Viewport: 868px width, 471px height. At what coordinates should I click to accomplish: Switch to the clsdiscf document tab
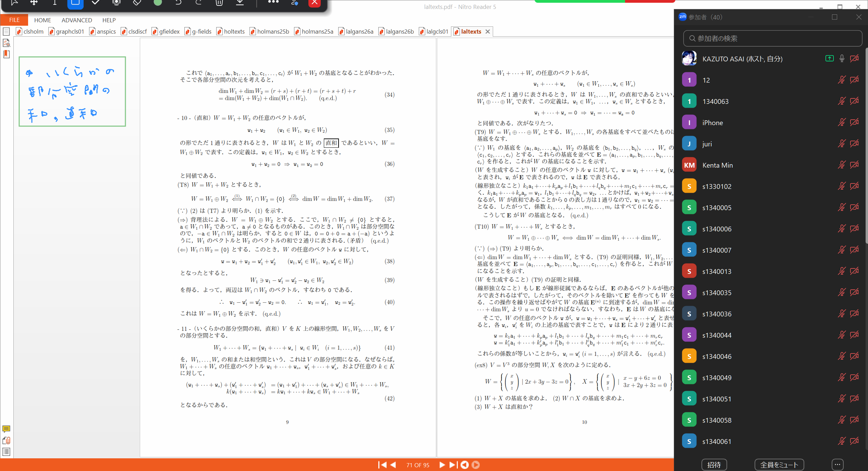click(x=134, y=32)
